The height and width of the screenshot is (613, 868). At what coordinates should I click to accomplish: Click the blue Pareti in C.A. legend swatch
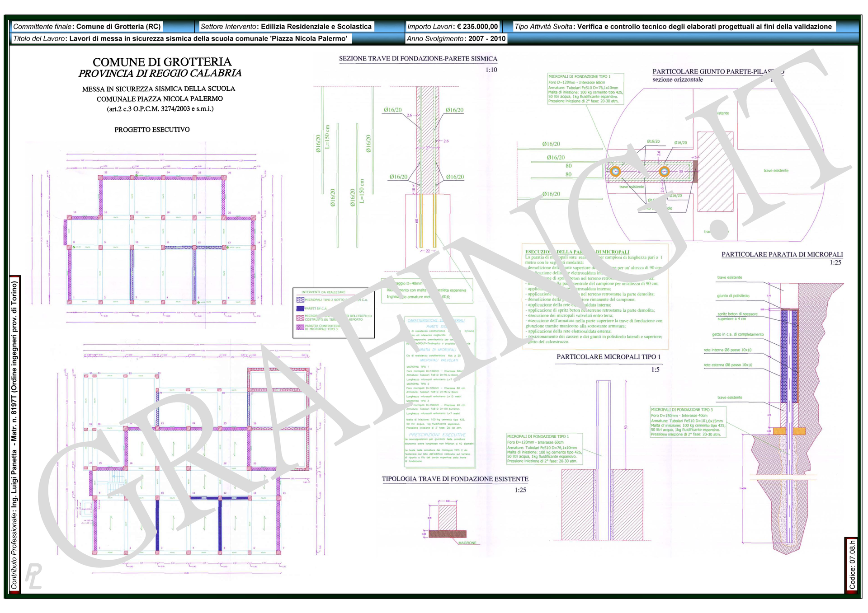pos(300,309)
